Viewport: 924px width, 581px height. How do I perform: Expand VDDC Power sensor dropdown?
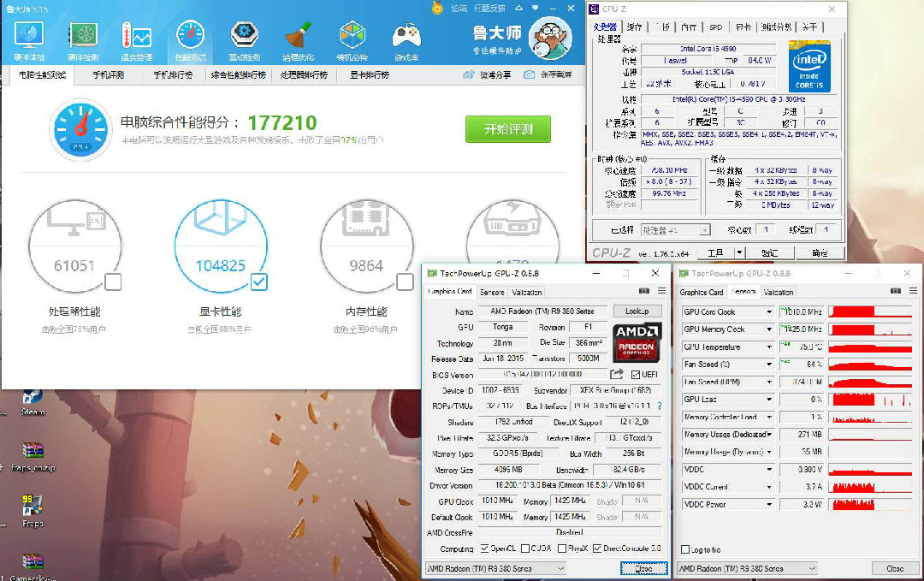[x=769, y=504]
